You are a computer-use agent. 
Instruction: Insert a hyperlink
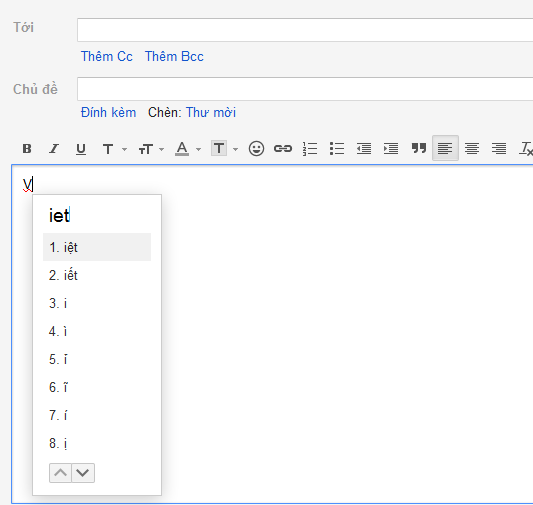pyautogui.click(x=283, y=149)
